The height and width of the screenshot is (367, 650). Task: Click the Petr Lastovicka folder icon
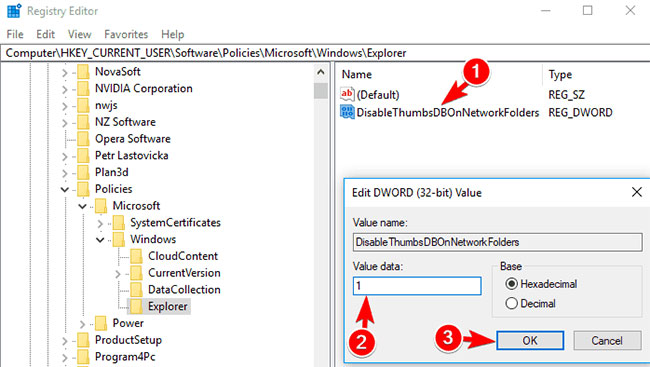83,156
